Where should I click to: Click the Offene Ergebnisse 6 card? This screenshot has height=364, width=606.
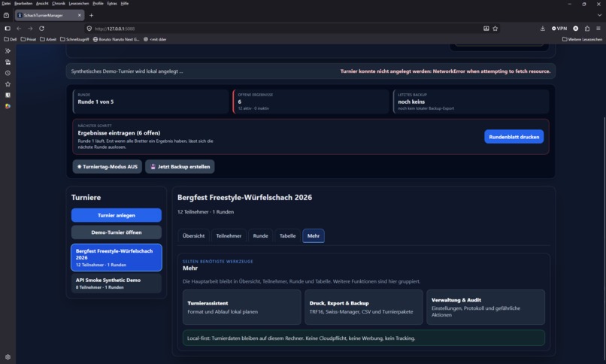(311, 102)
